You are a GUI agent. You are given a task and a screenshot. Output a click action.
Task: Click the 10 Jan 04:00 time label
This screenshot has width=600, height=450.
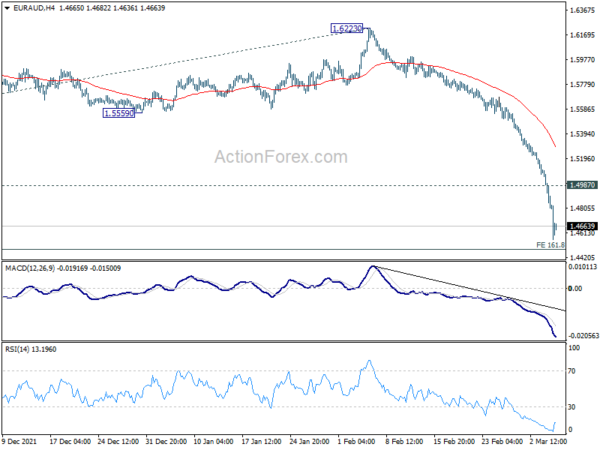click(214, 441)
